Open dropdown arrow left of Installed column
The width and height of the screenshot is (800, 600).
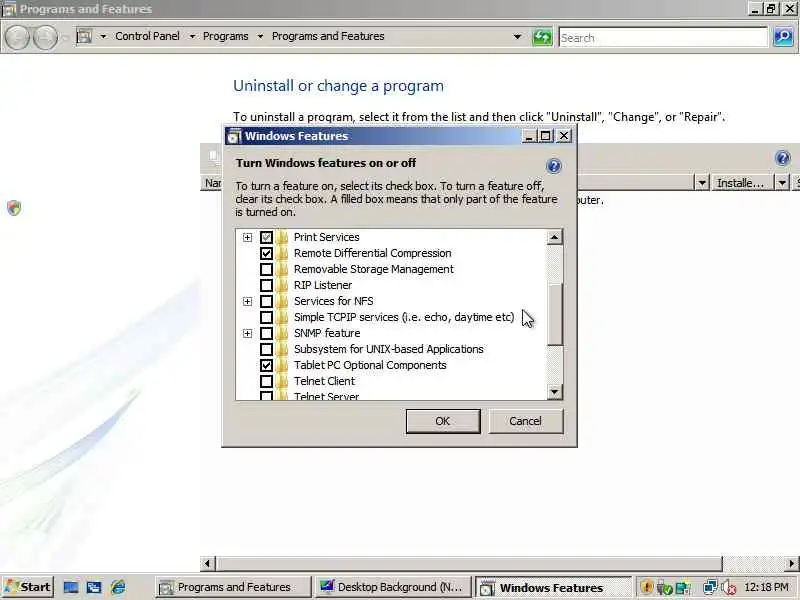pyautogui.click(x=702, y=183)
